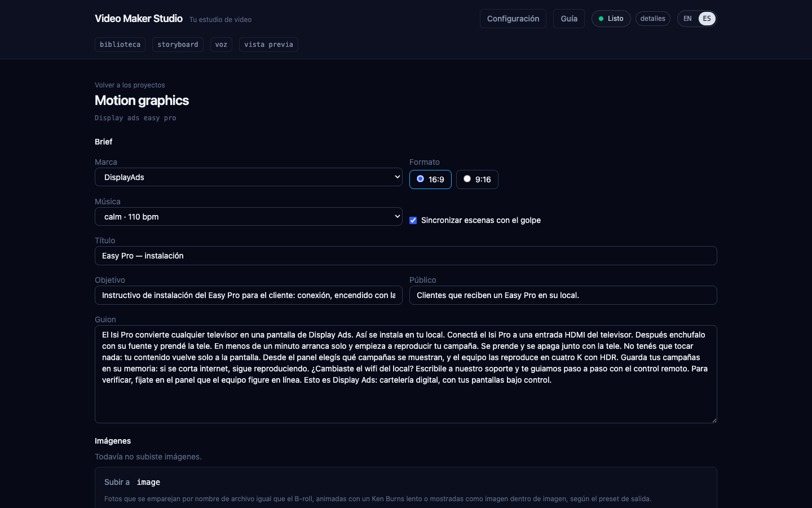Click the Listo status pill
This screenshot has width=812, height=508.
[x=611, y=19]
